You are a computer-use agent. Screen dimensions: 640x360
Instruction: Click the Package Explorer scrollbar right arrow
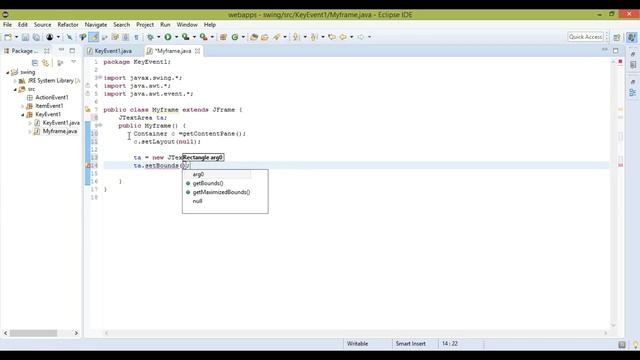tap(76, 333)
